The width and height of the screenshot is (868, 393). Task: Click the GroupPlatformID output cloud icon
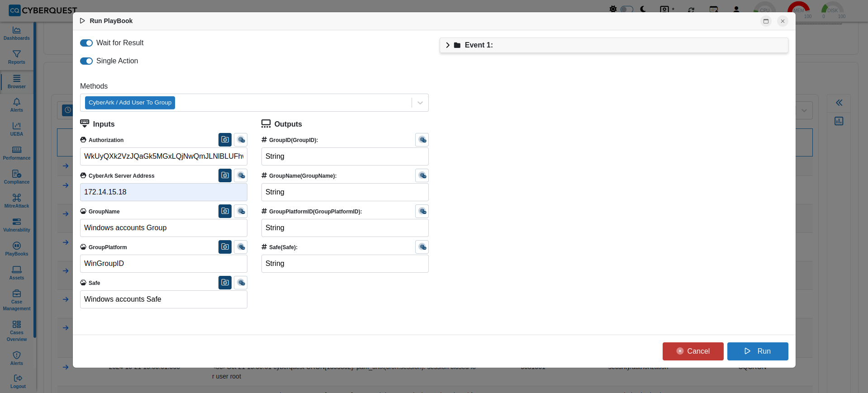pos(422,211)
